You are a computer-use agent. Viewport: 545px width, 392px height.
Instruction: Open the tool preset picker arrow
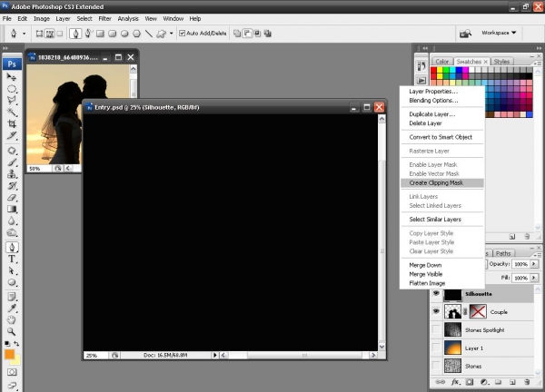coord(24,34)
